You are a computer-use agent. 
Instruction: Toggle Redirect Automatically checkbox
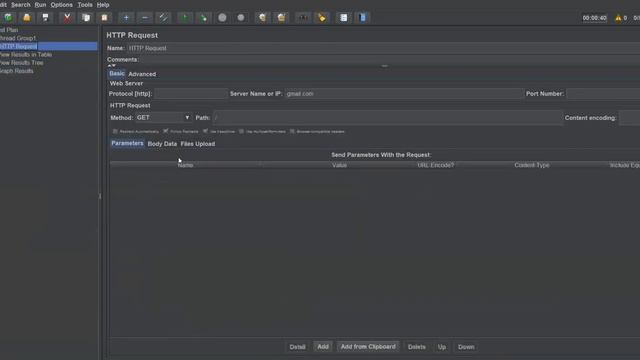tap(115, 131)
